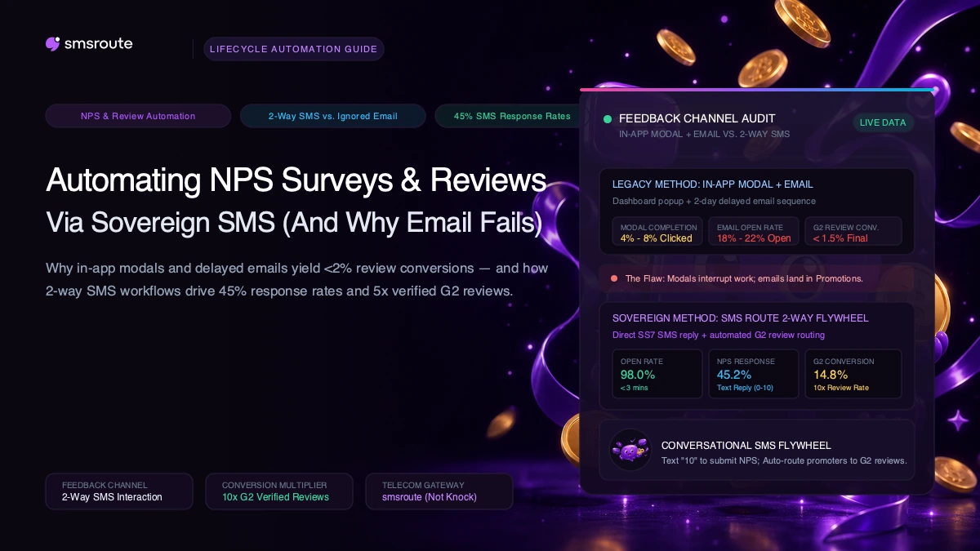
Task: Click the "10x Review Rate" caption
Action: click(x=841, y=388)
